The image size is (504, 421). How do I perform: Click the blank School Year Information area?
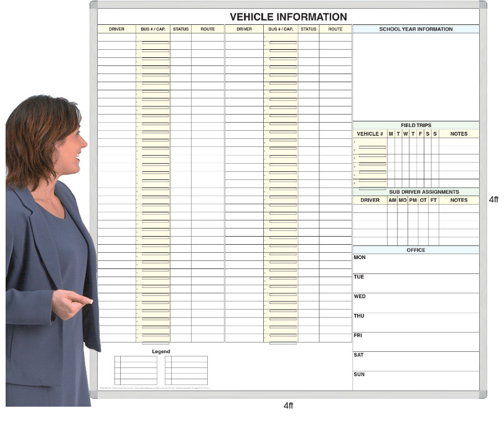coord(416,76)
